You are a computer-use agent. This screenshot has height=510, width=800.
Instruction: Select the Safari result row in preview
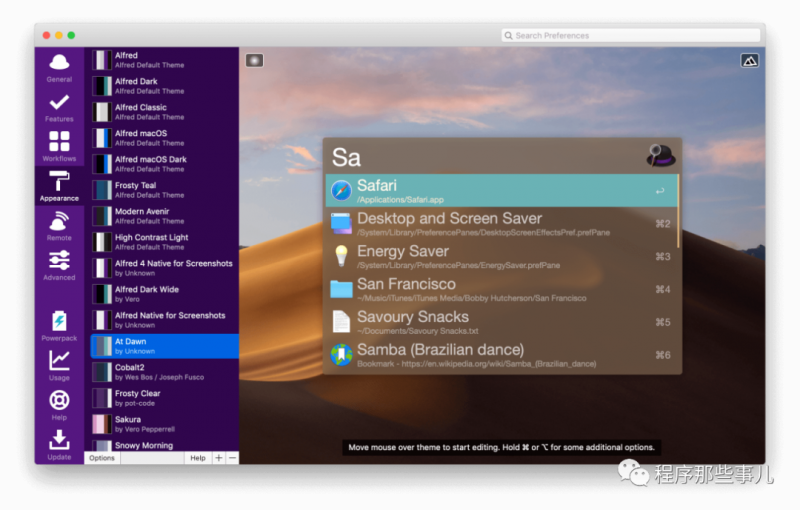coord(502,190)
